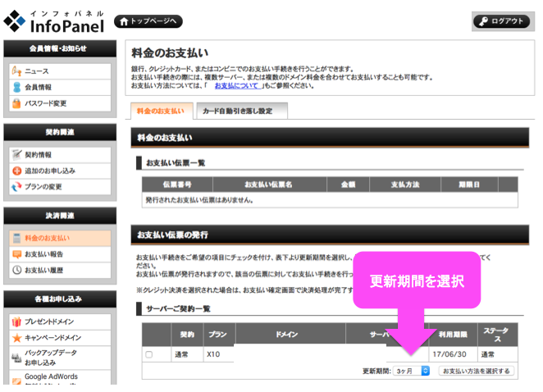Screen dimensions: 543x392
Task: Open プランの変更 menu item
Action: pyautogui.click(x=60, y=187)
